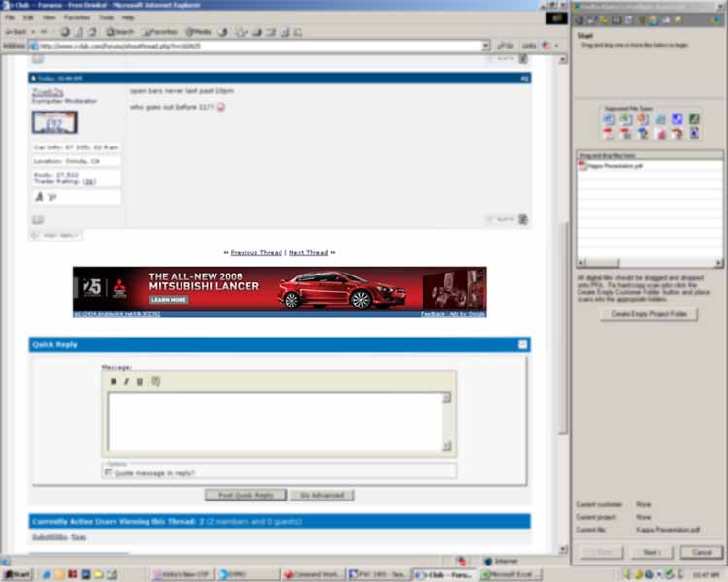
Task: Collapse the Quick Reply section
Action: click(x=523, y=344)
